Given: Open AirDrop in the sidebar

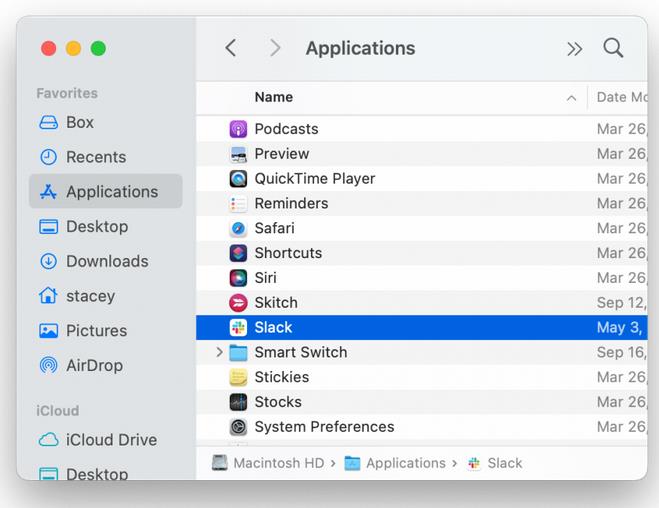Looking at the screenshot, I should [x=95, y=365].
